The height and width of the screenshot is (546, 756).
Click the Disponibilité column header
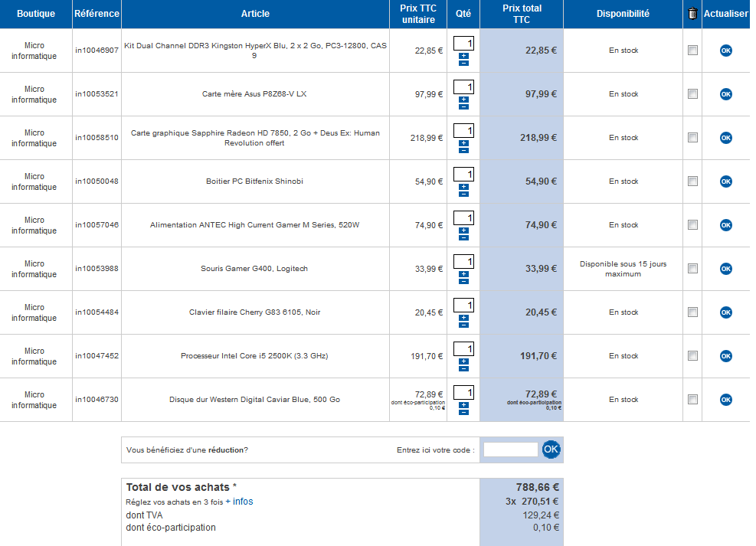click(x=623, y=14)
